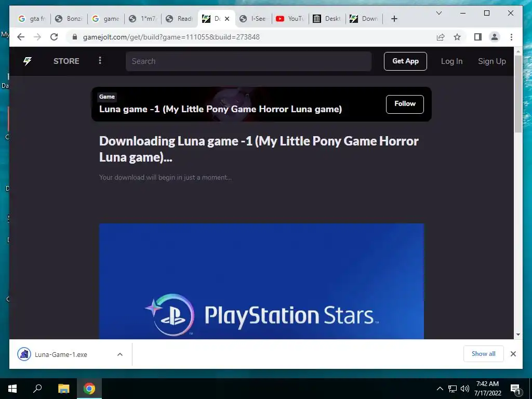Screen dimensions: 532x399
Task: Click the Sign Up link
Action: (x=491, y=61)
